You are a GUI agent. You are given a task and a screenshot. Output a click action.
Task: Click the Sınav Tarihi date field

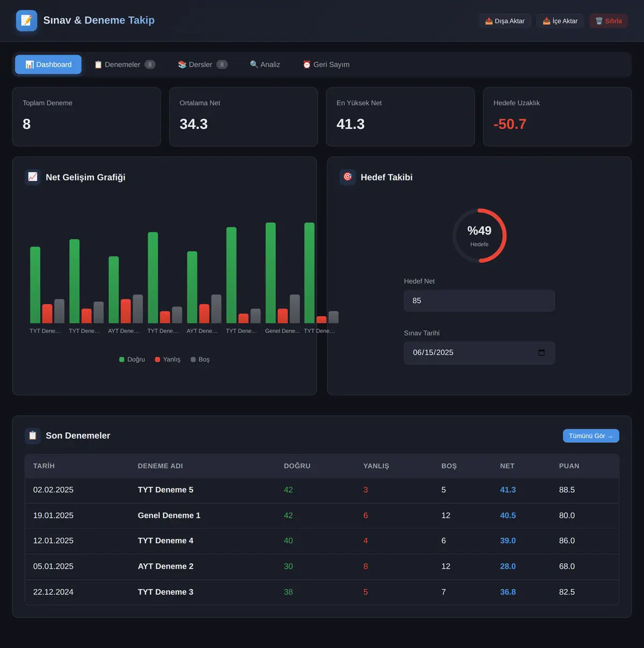pos(479,353)
